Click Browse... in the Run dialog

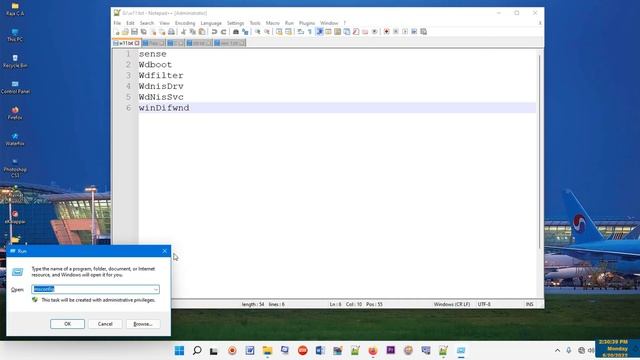143,324
